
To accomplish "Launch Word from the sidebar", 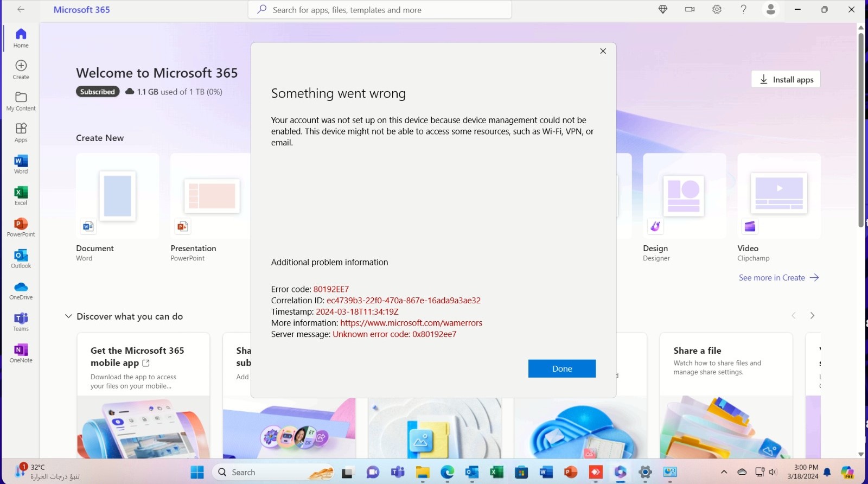I will [x=21, y=164].
